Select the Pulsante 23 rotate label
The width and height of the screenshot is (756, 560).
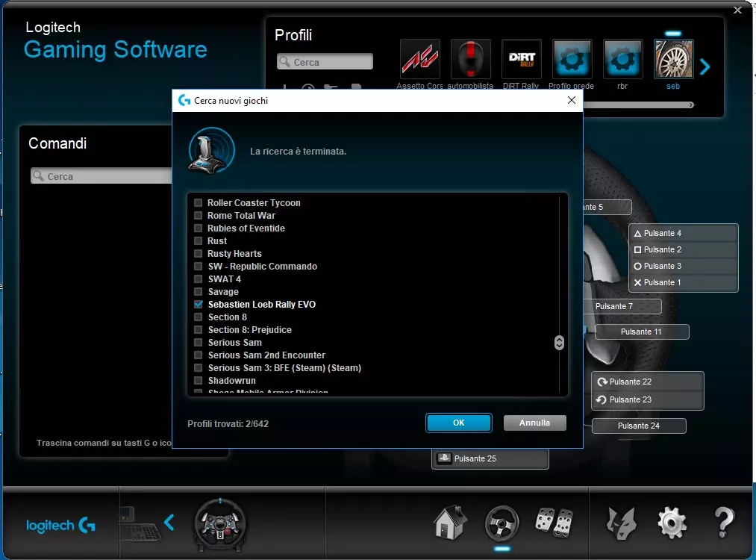pyautogui.click(x=648, y=399)
